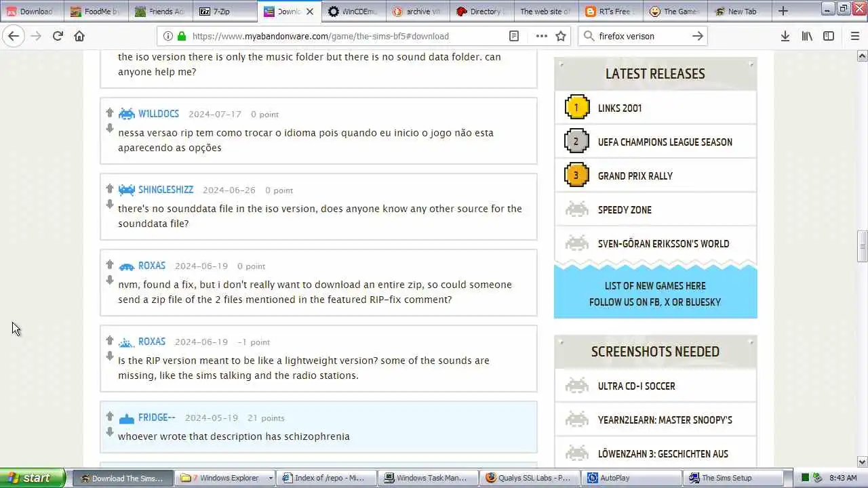Reload the page with the refresh icon

pos(58,36)
